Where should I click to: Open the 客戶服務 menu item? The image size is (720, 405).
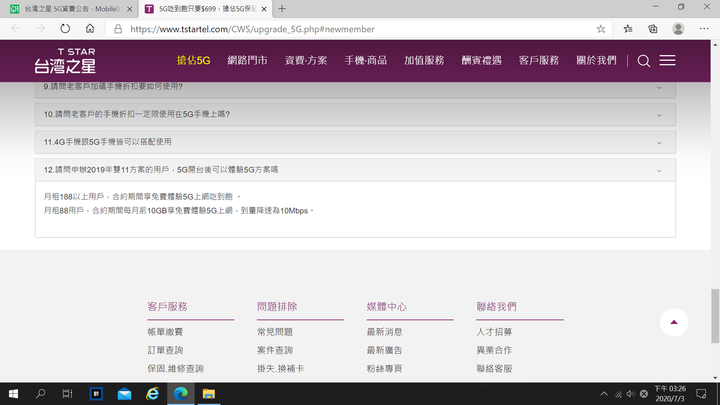pos(539,60)
